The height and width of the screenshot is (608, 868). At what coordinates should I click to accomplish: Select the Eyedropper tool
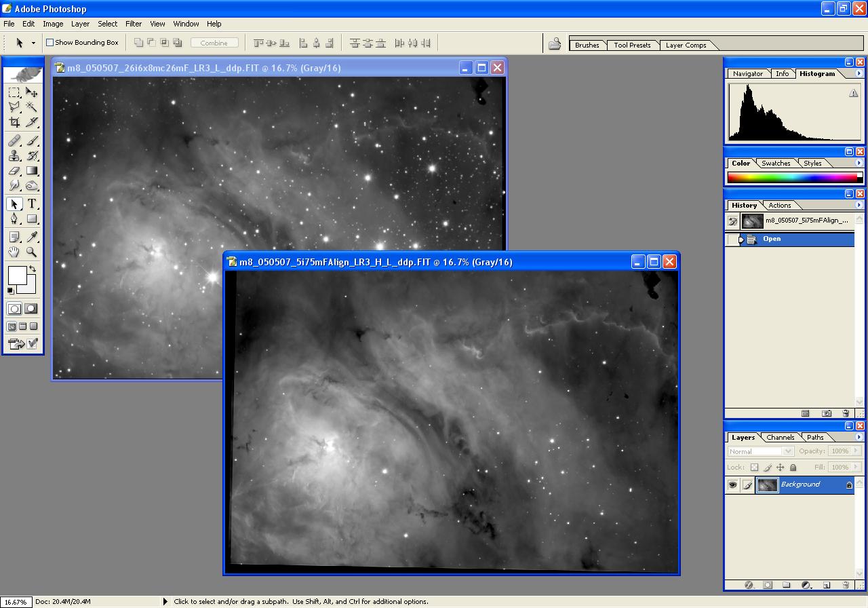(x=32, y=237)
